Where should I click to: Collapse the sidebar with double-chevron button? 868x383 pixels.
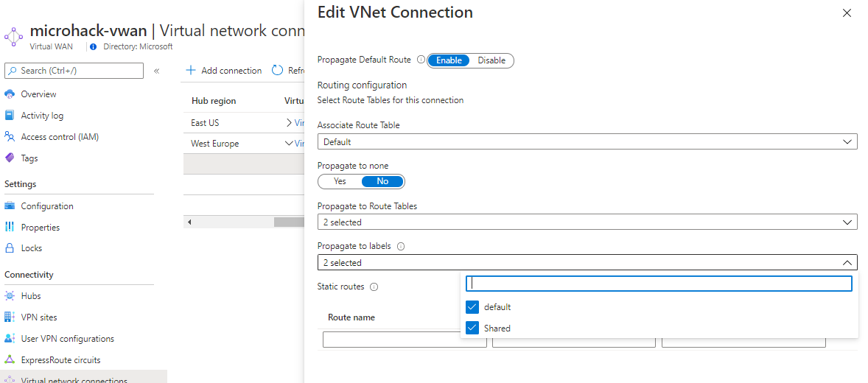pos(156,71)
